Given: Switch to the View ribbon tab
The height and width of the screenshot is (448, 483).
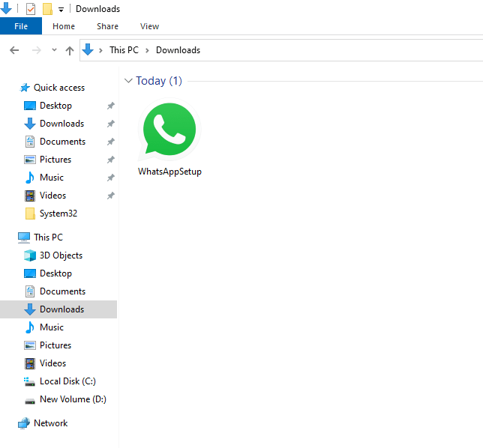Looking at the screenshot, I should [149, 26].
